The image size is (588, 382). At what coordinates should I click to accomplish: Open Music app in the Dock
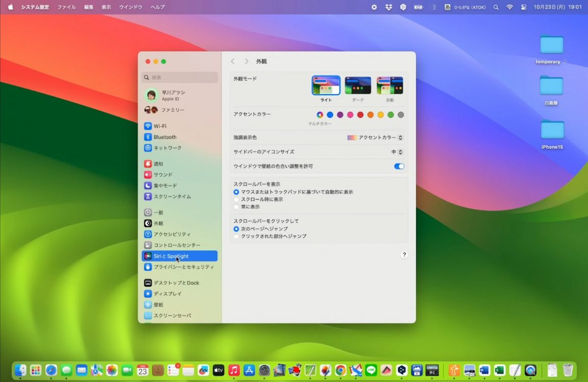pos(234,370)
